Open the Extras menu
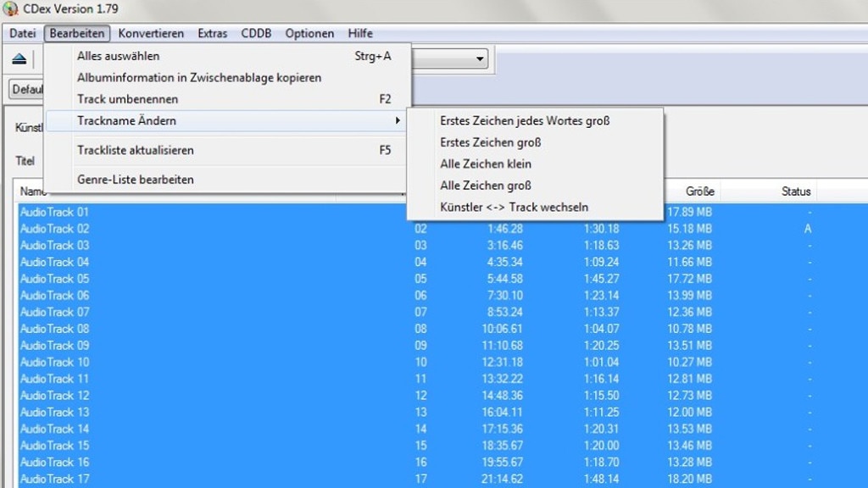Image resolution: width=868 pixels, height=488 pixels. pyautogui.click(x=211, y=33)
